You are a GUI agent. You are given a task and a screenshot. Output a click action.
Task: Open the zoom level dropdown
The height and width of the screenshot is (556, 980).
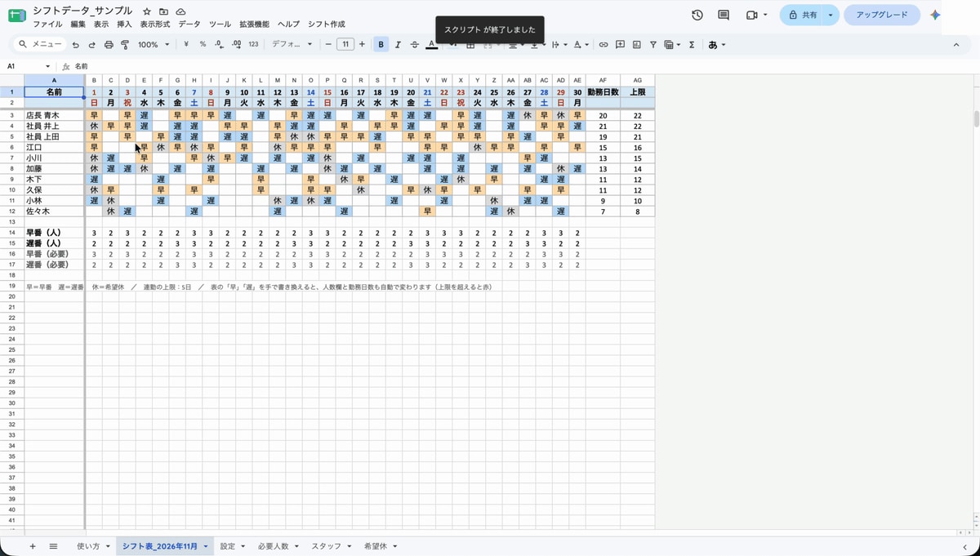click(x=154, y=45)
